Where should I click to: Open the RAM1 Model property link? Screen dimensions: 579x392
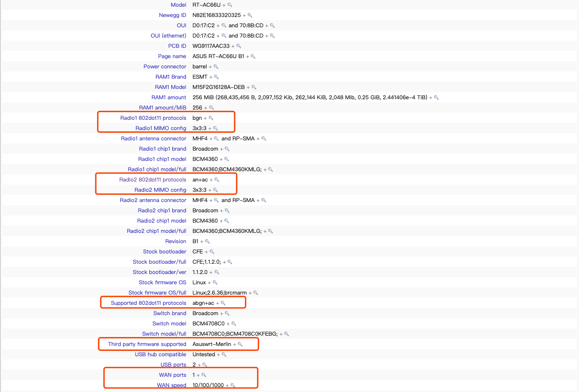click(x=171, y=87)
